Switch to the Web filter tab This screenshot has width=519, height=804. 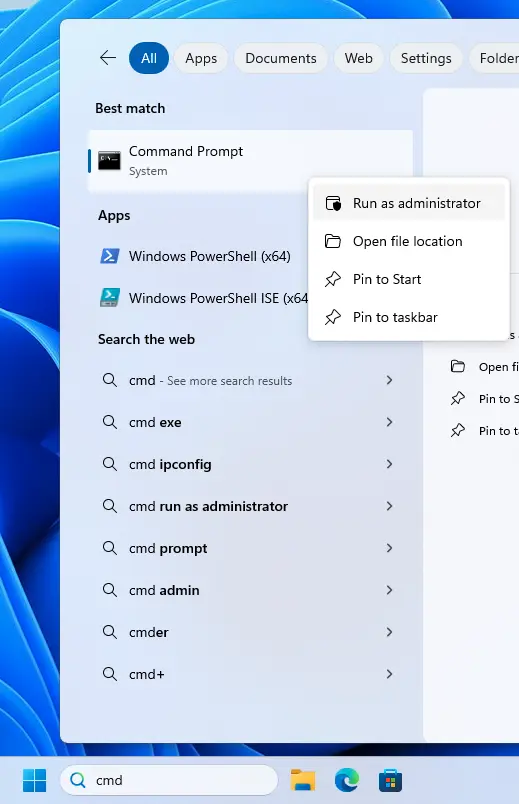click(358, 58)
